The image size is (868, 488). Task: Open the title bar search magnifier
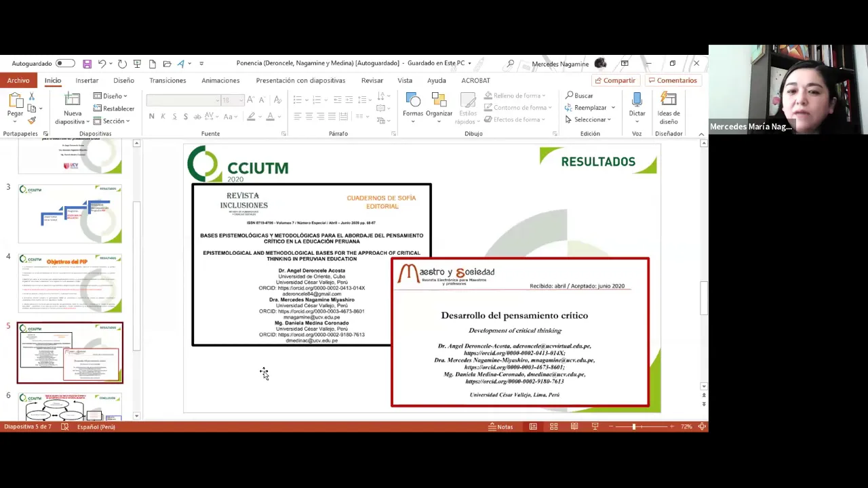point(511,64)
